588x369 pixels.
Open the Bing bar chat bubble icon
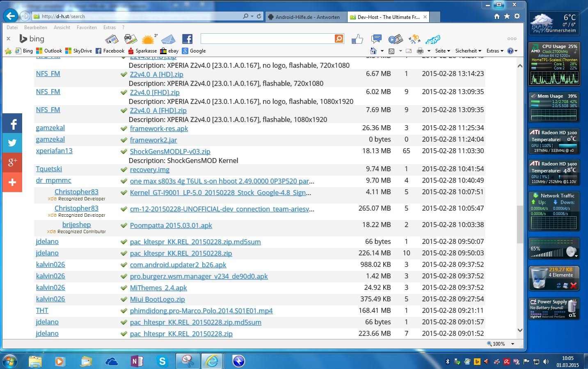tap(376, 39)
